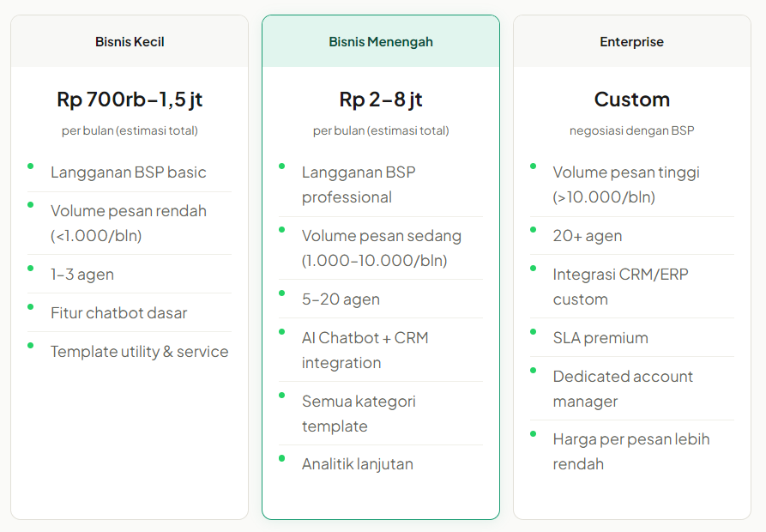Click the AI Chatbot + CRM integration item
The image size is (766, 532).
[365, 350]
